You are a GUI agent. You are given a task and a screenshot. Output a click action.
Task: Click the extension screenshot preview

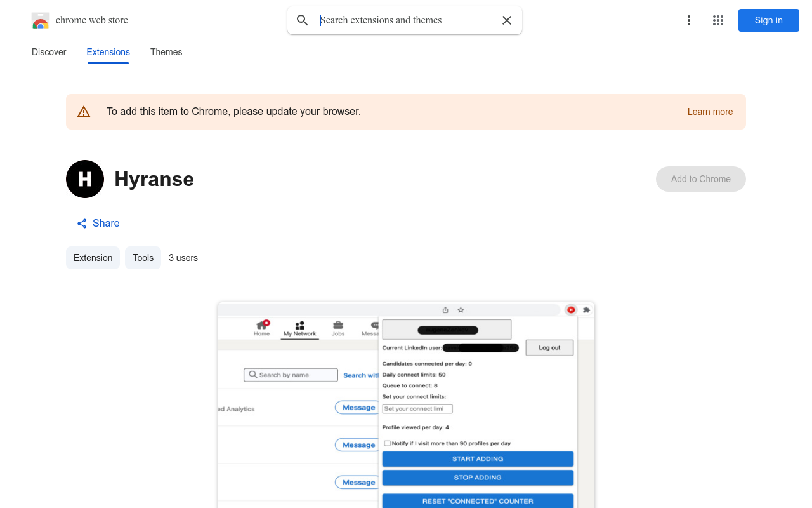[x=406, y=405]
